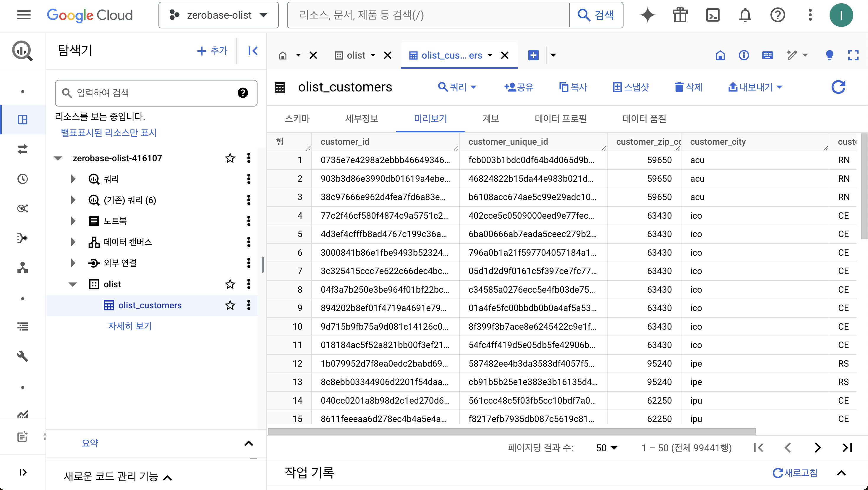Star the olist dataset
This screenshot has height=490, width=868.
tap(230, 284)
